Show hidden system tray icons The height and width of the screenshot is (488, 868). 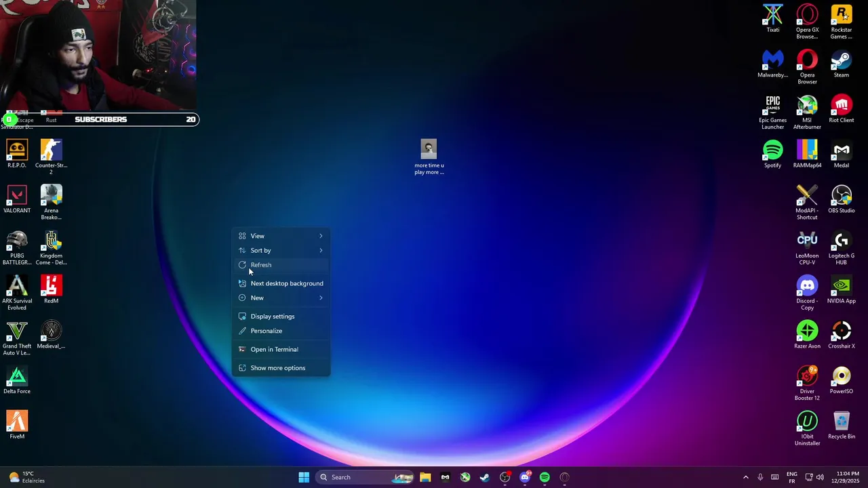(x=745, y=477)
